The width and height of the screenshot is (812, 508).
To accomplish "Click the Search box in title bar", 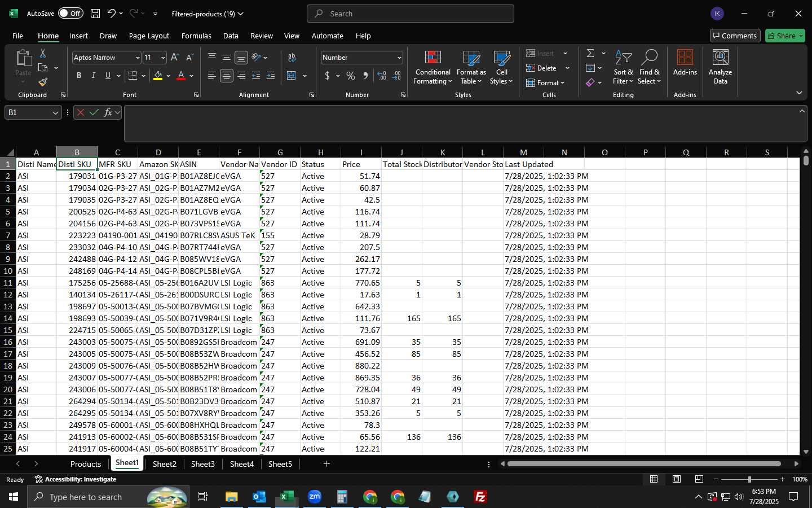I will [411, 14].
